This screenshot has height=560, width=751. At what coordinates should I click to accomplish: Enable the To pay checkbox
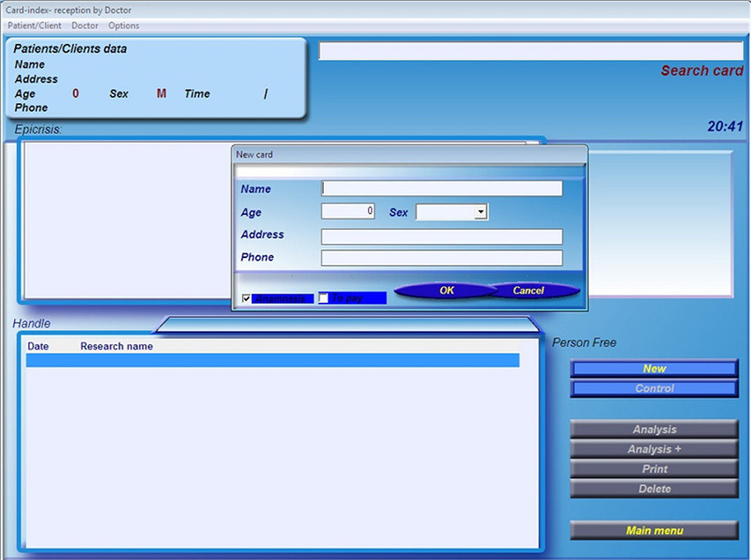(x=324, y=298)
